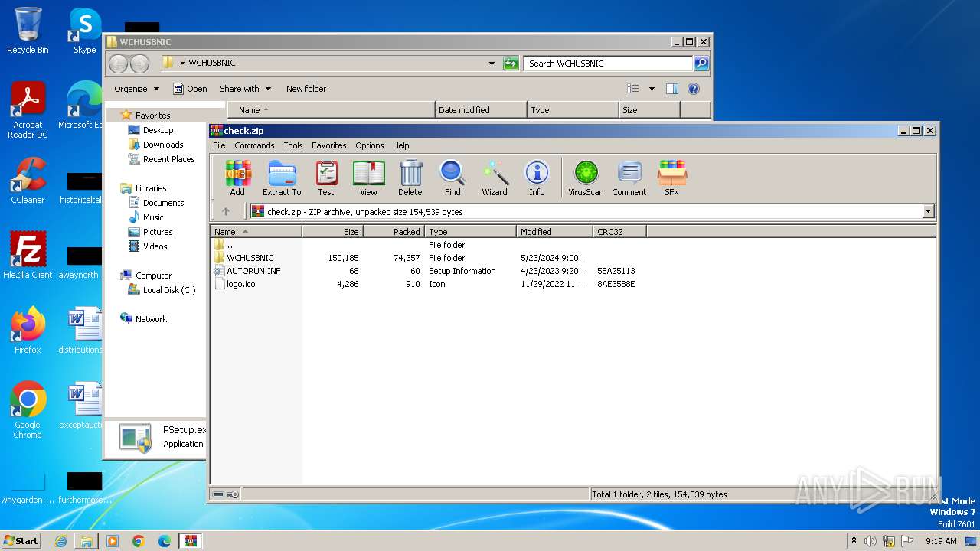Click the Explorer Forward arrow button

139,64
